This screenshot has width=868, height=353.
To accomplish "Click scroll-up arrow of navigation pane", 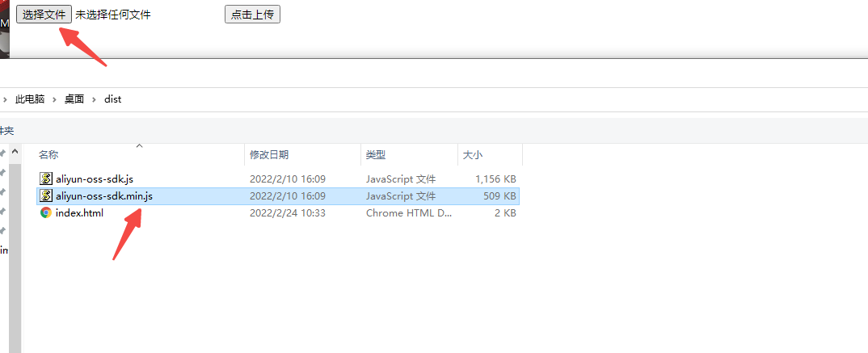I will pos(15,152).
